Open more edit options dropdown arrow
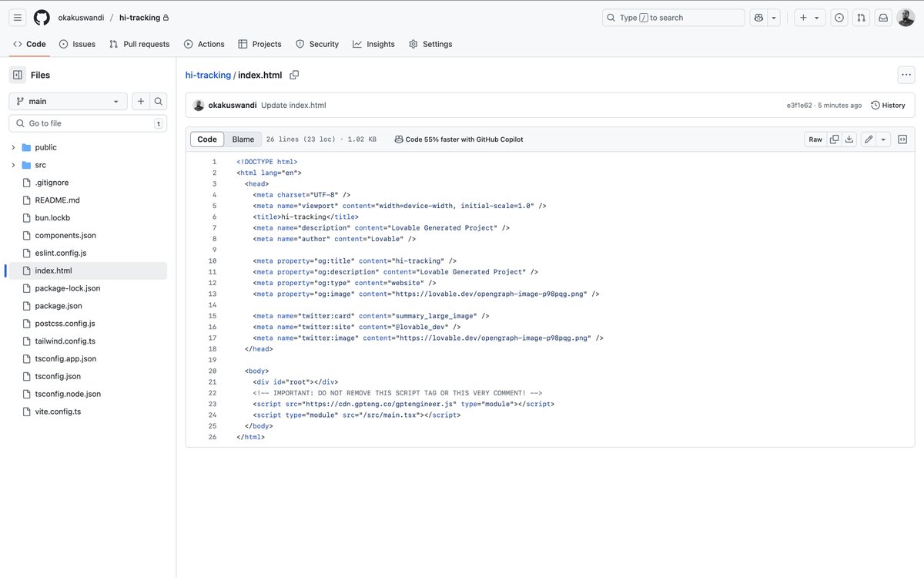Image resolution: width=924 pixels, height=578 pixels. coord(883,139)
